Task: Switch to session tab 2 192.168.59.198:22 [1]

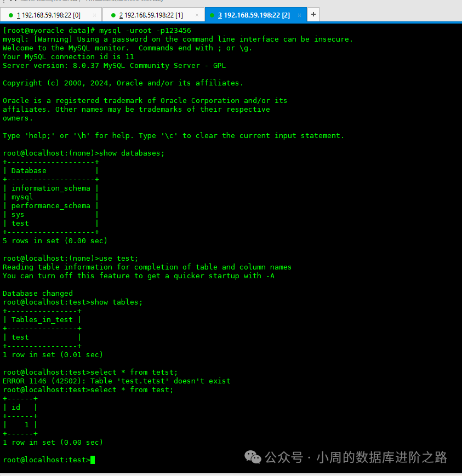Action: tap(153, 15)
